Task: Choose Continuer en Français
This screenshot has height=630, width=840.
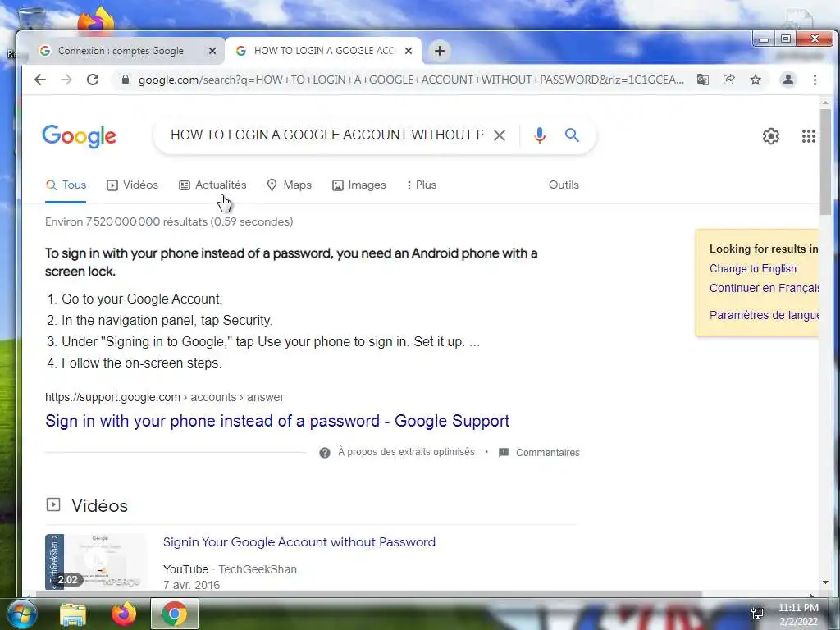Action: coord(764,288)
